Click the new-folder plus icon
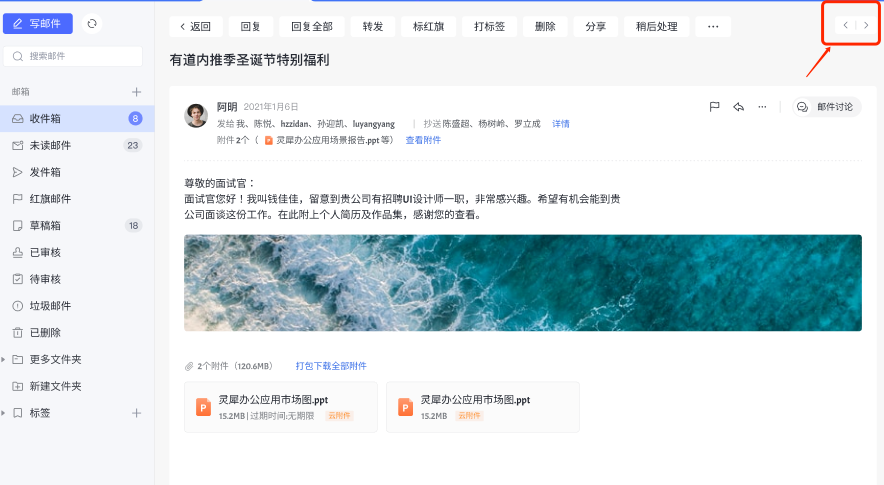Image resolution: width=884 pixels, height=485 pixels. 18,386
